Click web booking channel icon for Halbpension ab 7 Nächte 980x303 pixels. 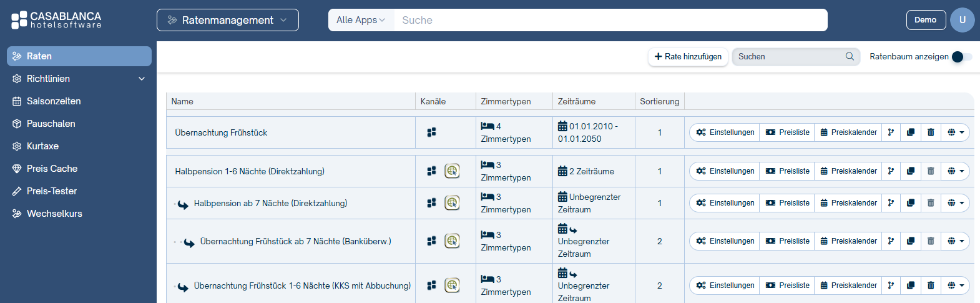click(452, 202)
